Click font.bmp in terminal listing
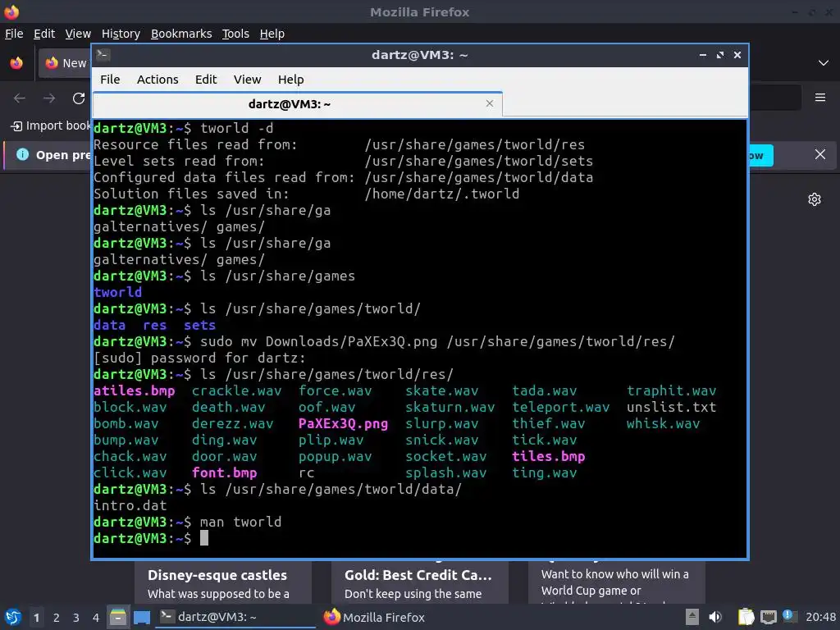Image resolution: width=840 pixels, height=630 pixels. click(x=225, y=473)
